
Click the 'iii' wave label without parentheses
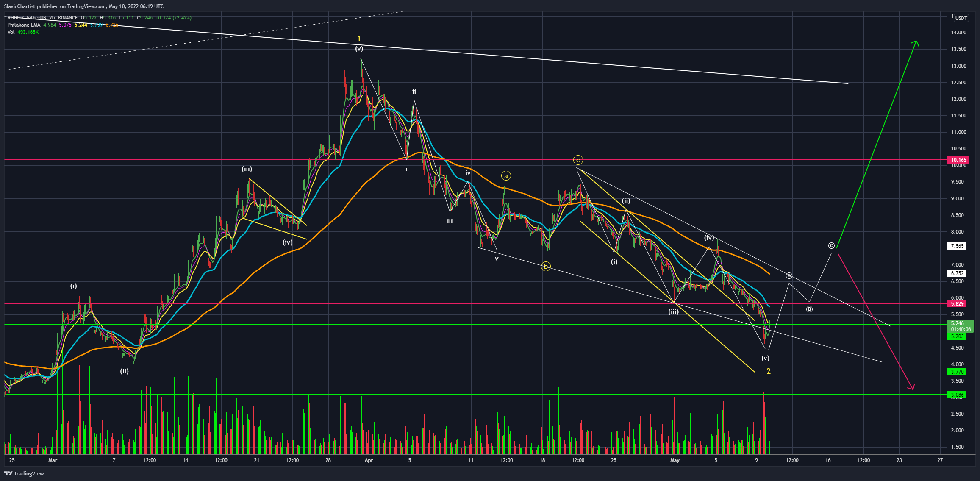[x=450, y=221]
